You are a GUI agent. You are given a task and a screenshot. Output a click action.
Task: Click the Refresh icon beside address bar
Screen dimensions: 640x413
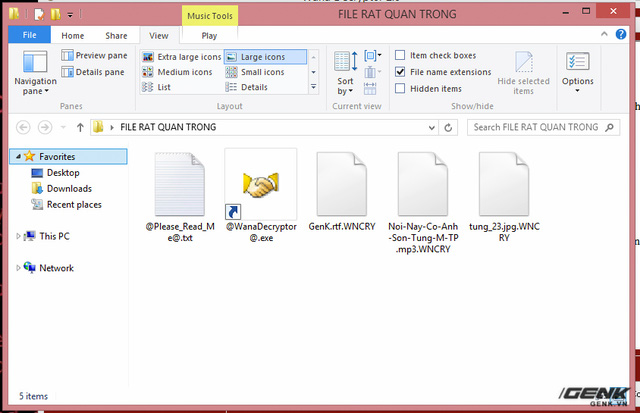[448, 128]
